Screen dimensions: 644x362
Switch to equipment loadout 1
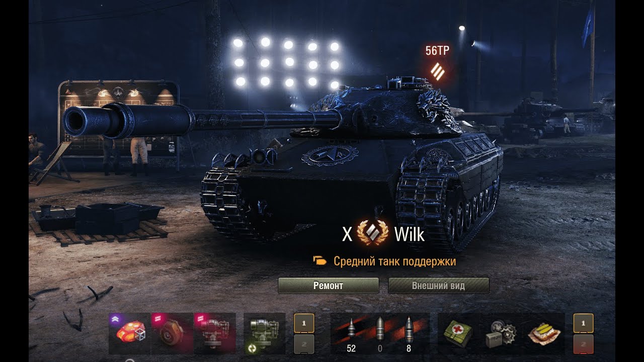(x=304, y=323)
